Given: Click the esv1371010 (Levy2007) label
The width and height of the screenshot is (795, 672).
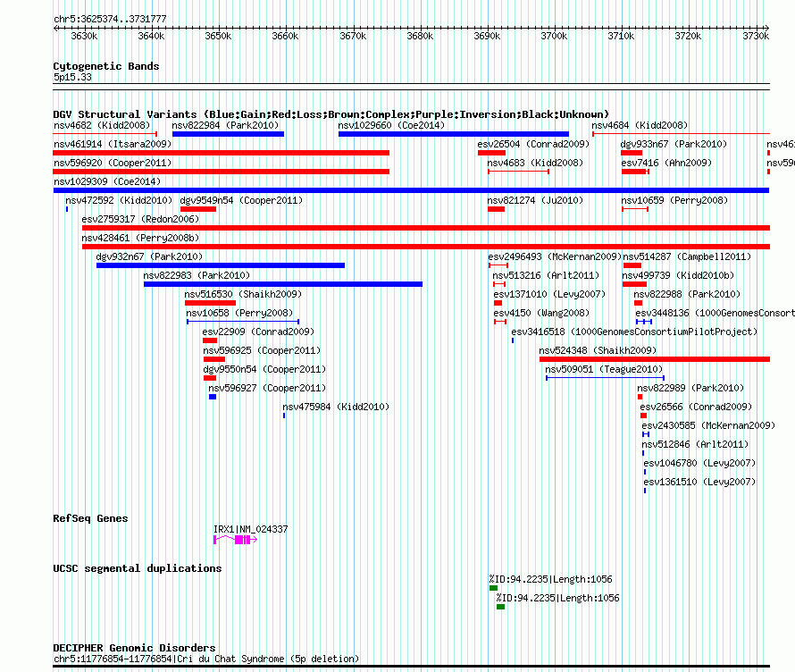Looking at the screenshot, I should pos(549,294).
